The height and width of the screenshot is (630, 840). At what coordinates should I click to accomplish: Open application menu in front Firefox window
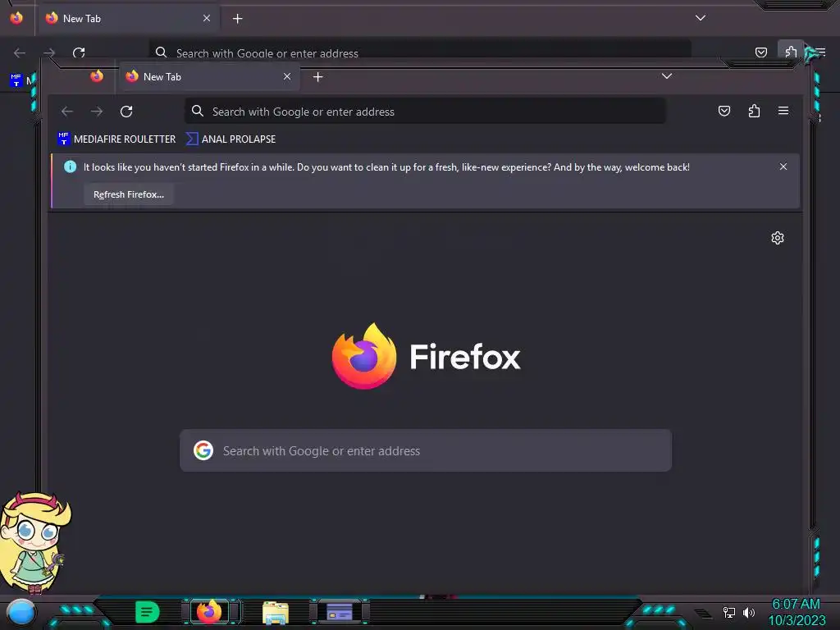[783, 111]
